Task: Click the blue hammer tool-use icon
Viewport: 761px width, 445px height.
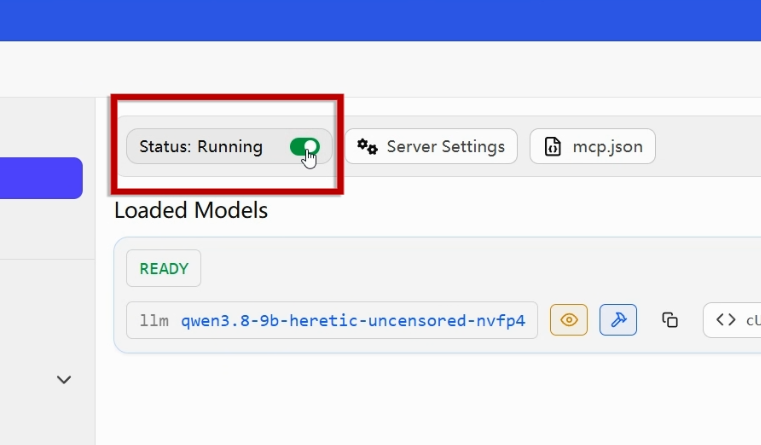Action: point(618,320)
